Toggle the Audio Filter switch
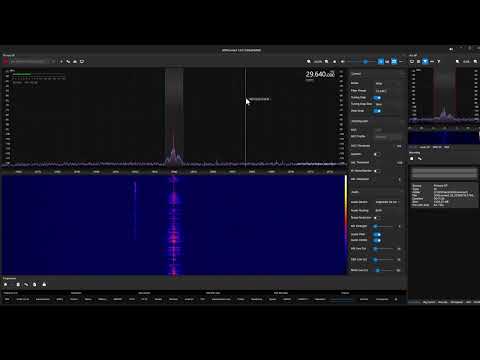This screenshot has width=480, height=360. pos(377,235)
